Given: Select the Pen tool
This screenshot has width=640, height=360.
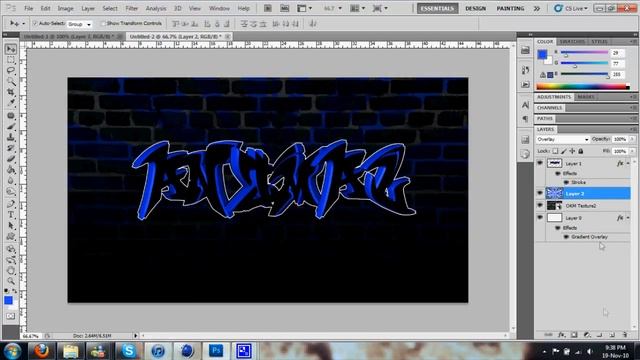Looking at the screenshot, I should 11,204.
